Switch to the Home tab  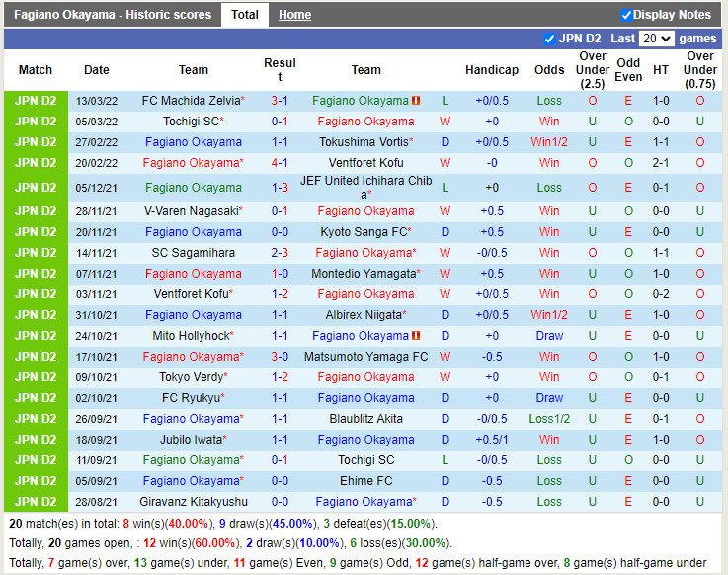(294, 15)
